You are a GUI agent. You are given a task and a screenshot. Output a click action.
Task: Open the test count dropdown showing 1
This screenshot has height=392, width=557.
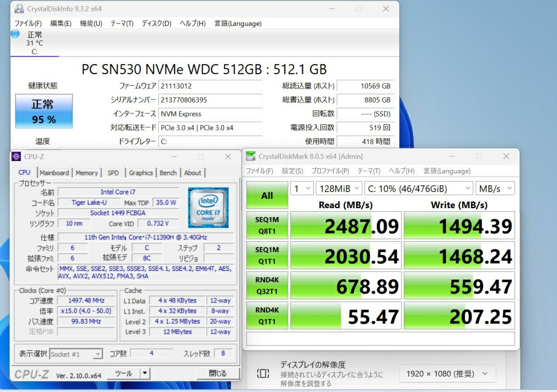click(x=302, y=188)
